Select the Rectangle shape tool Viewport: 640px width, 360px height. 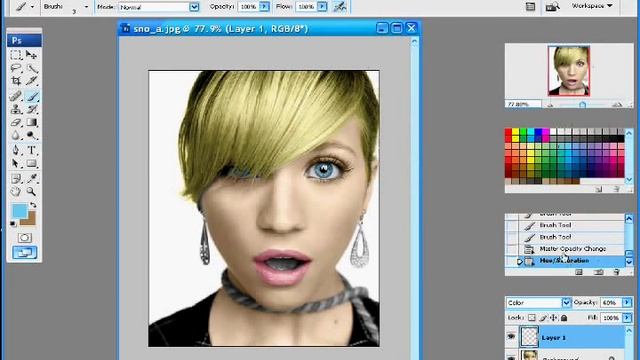31,164
